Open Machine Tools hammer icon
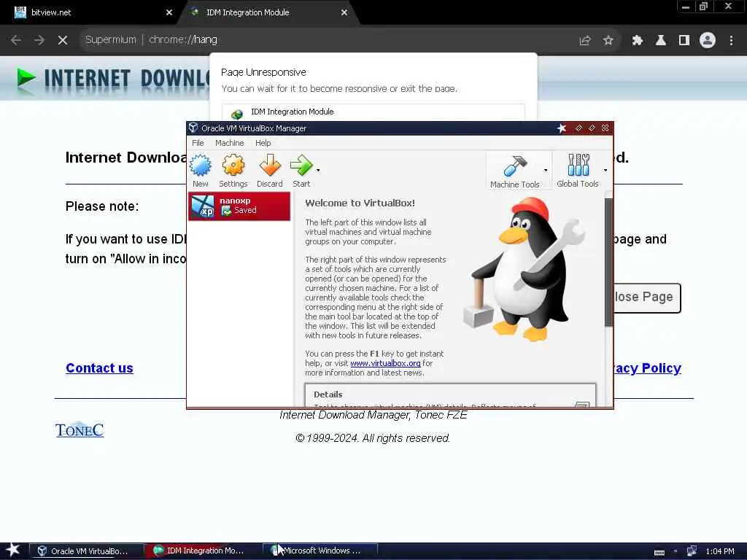The width and height of the screenshot is (747, 560). pyautogui.click(x=514, y=171)
